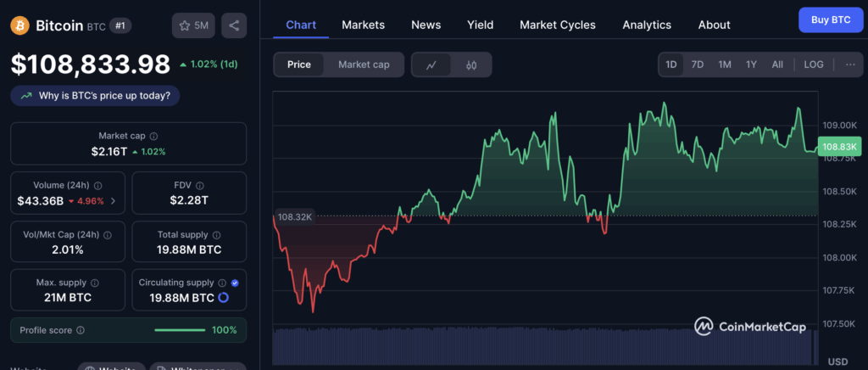Open the share icon button

click(x=234, y=25)
